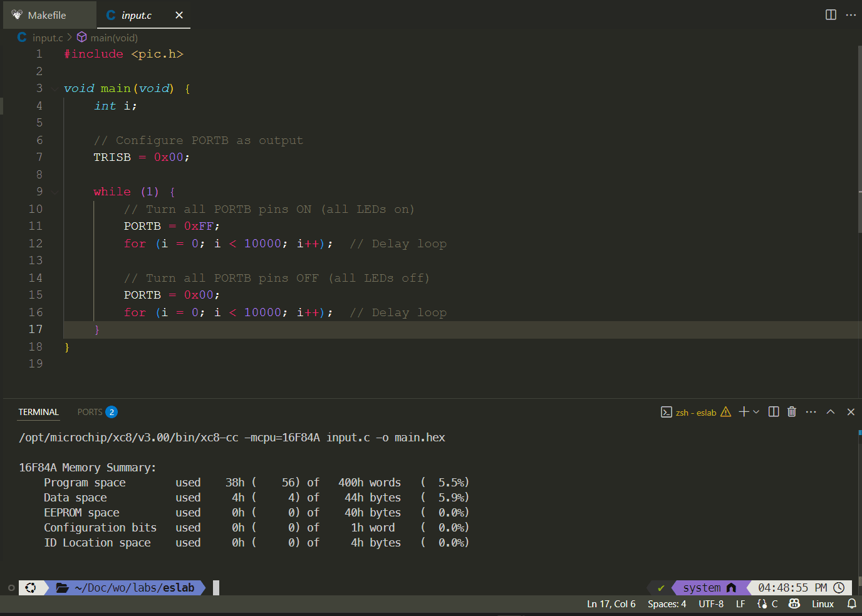Click 'Data space' row in terminal
This screenshot has width=862, height=616.
click(x=256, y=498)
